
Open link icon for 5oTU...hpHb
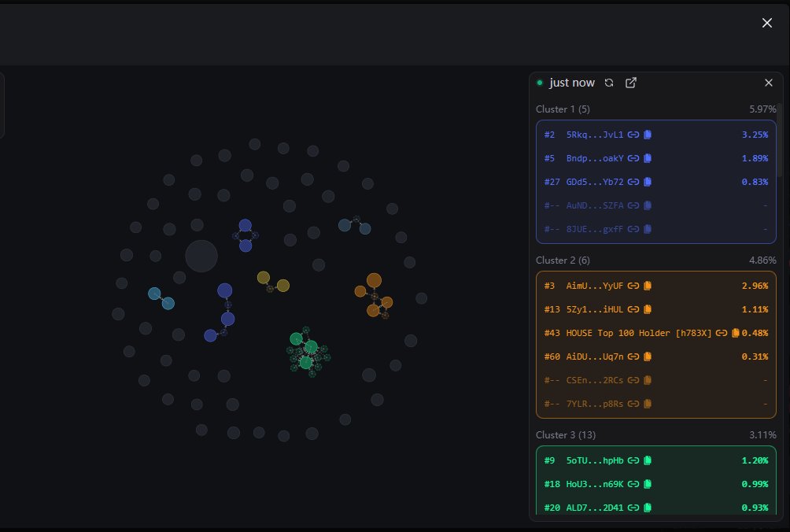tap(633, 460)
